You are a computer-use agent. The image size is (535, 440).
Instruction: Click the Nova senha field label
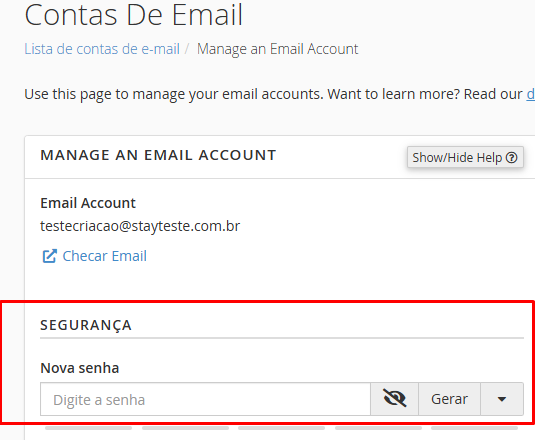click(x=80, y=368)
